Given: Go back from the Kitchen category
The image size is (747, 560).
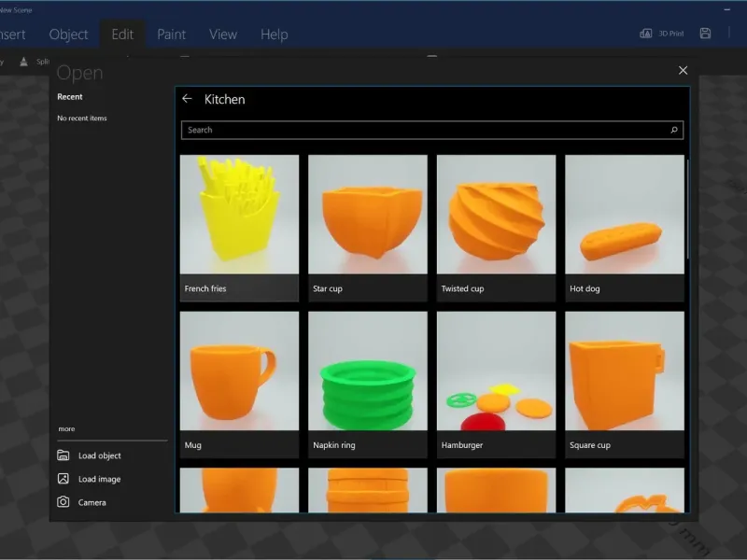Looking at the screenshot, I should tap(187, 99).
